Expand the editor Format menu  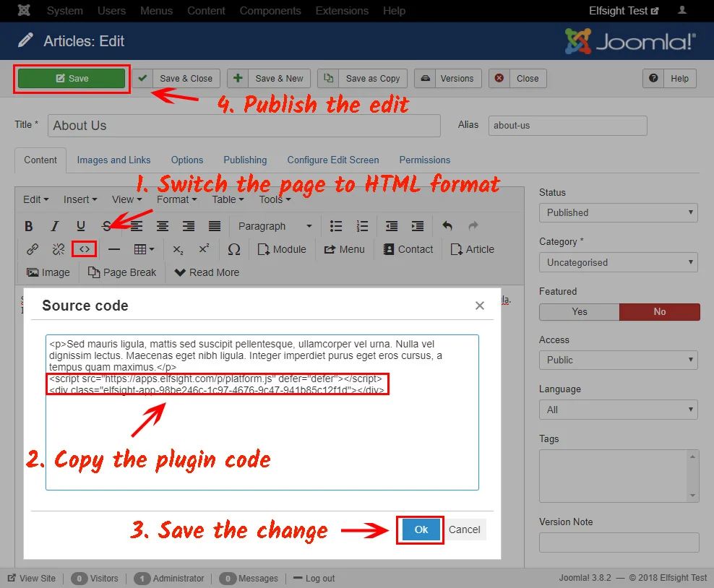click(176, 199)
